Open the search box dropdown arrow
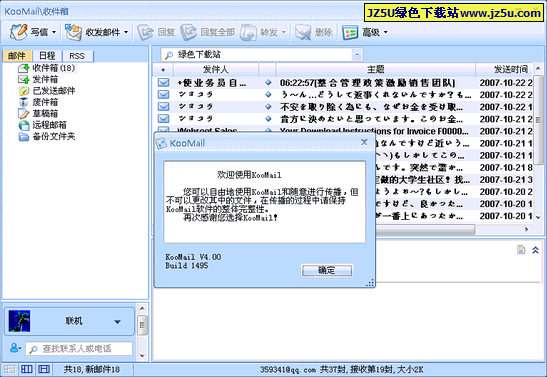 pos(357,54)
